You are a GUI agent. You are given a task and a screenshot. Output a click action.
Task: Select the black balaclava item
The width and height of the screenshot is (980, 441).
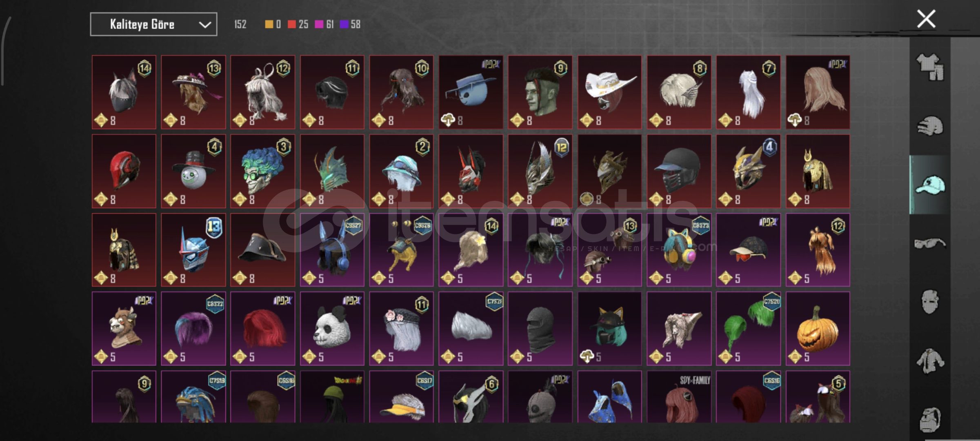540,329
